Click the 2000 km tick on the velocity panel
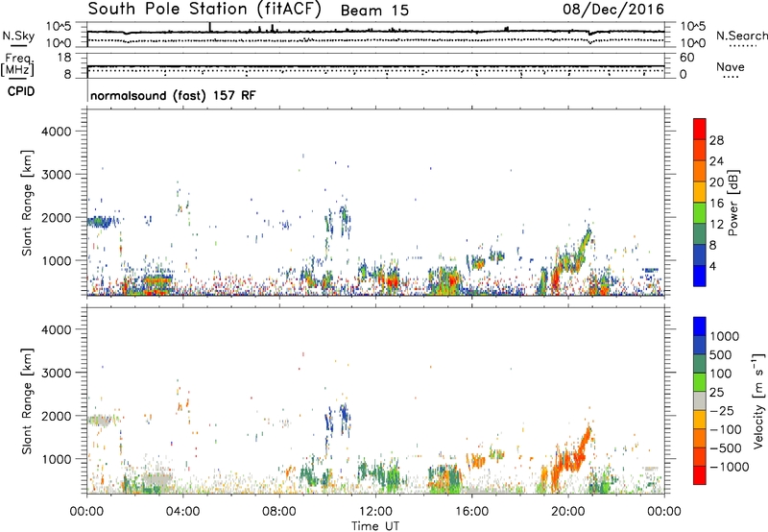This screenshot has width=768, height=532. coord(57,416)
